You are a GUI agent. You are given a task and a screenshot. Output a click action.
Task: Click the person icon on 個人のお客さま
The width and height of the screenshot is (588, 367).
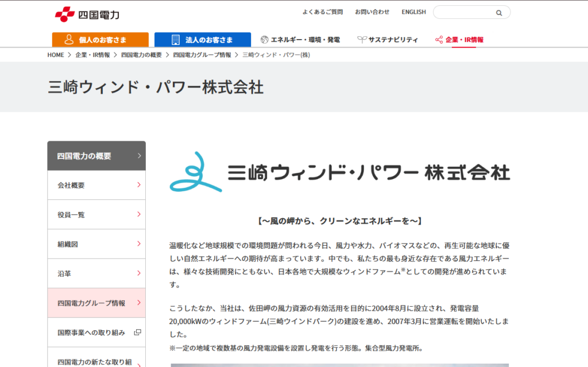(69, 40)
